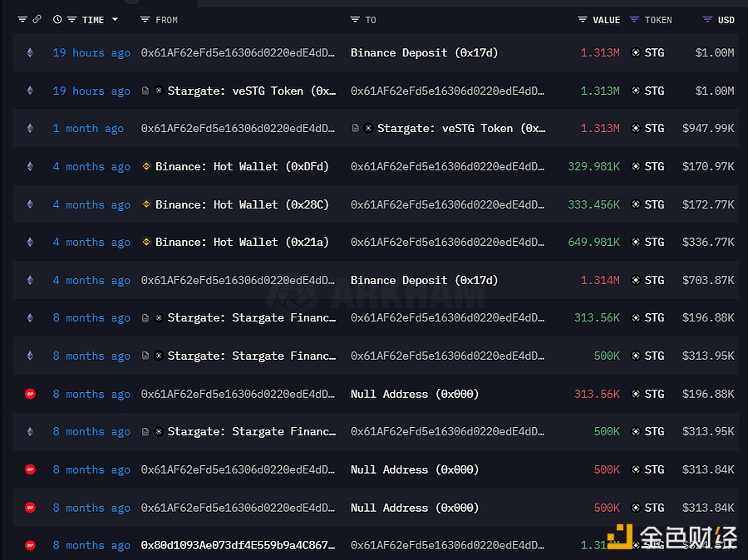Click the 1 month ago timestamp

click(x=88, y=129)
